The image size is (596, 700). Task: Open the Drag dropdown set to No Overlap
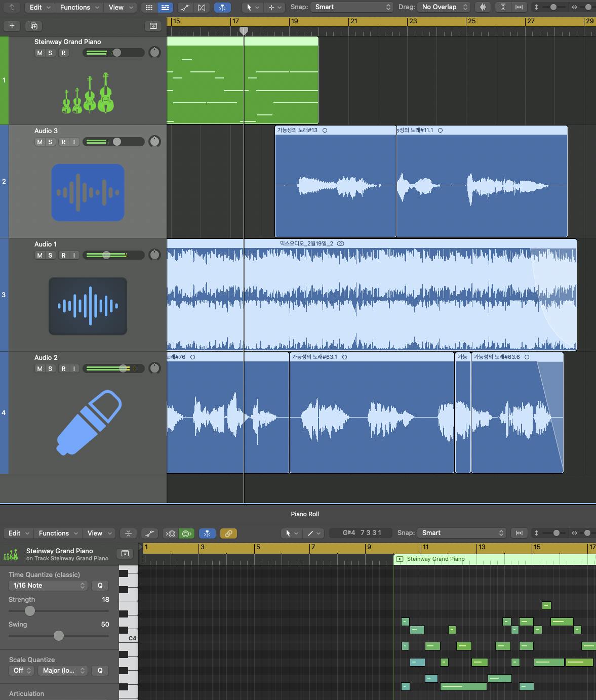point(444,7)
